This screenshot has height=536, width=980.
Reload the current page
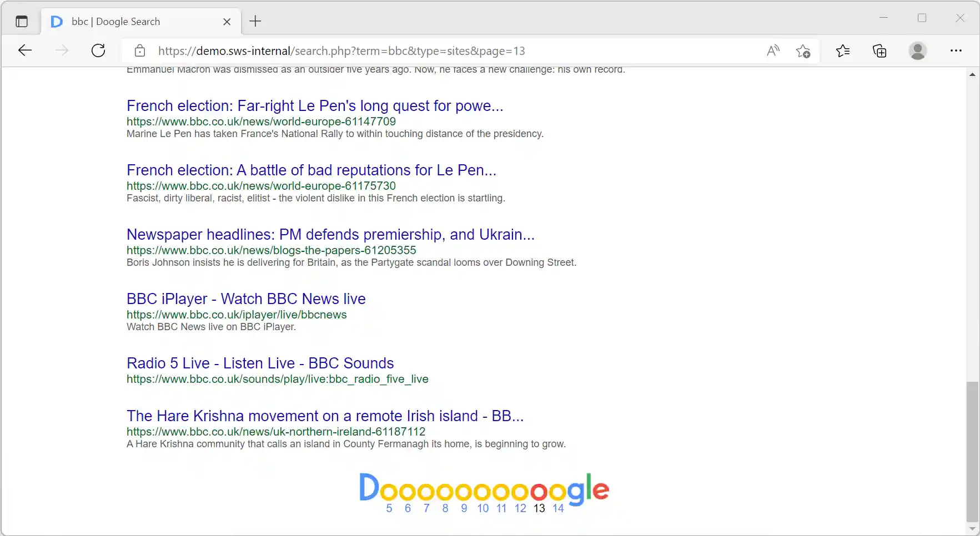pyautogui.click(x=98, y=50)
